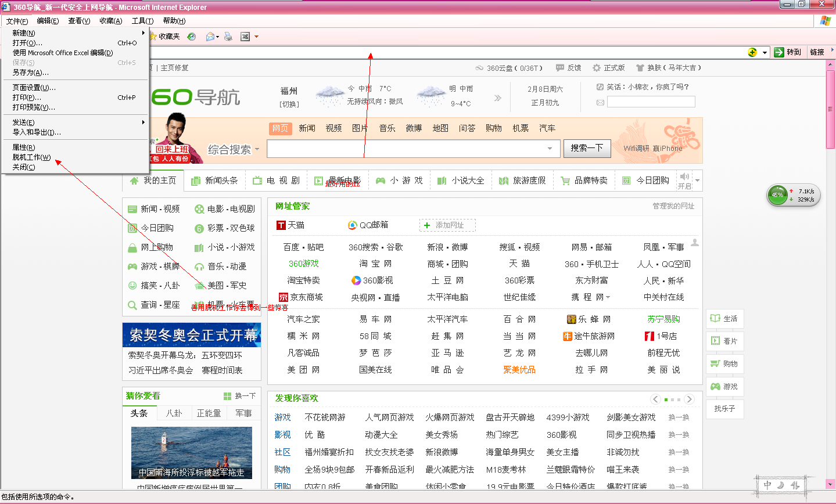This screenshot has height=504, width=836.
Task: Click the green Go (转到) arrow icon
Action: [779, 52]
